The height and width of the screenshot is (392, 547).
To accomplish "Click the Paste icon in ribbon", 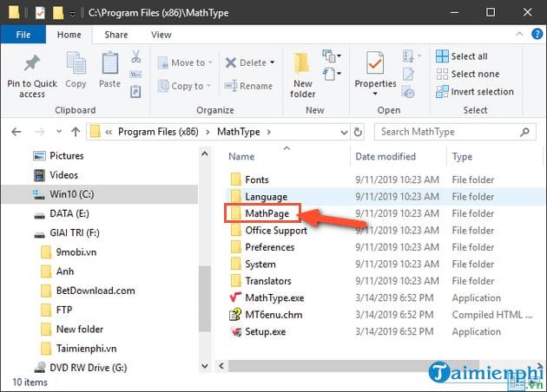I will click(109, 65).
